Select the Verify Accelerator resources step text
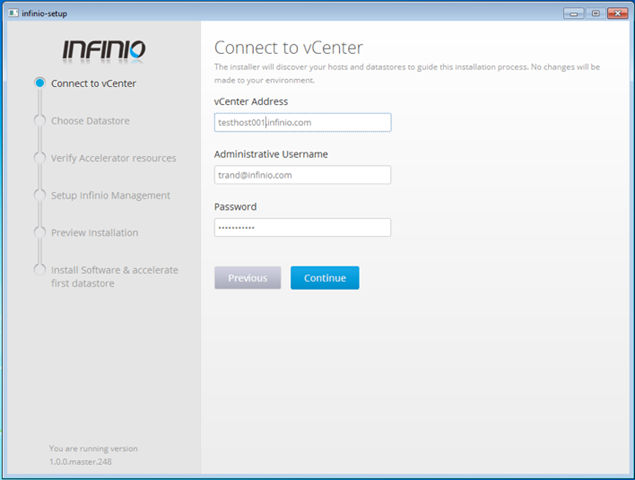Image resolution: width=635 pixels, height=480 pixels. point(113,158)
